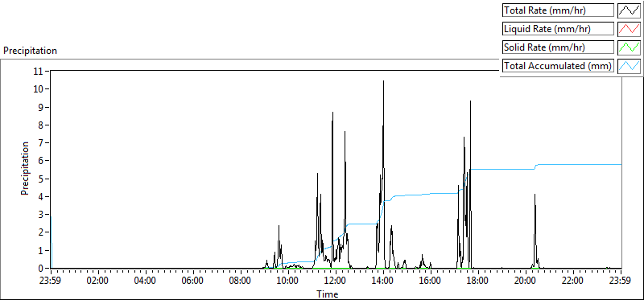Click the 23:59 end label on time axis
This screenshot has width=644, height=300.
click(x=621, y=282)
